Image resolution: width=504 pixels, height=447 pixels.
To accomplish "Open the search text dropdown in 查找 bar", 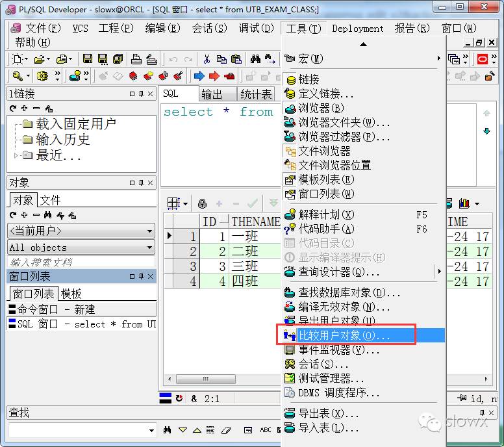I will (151, 430).
